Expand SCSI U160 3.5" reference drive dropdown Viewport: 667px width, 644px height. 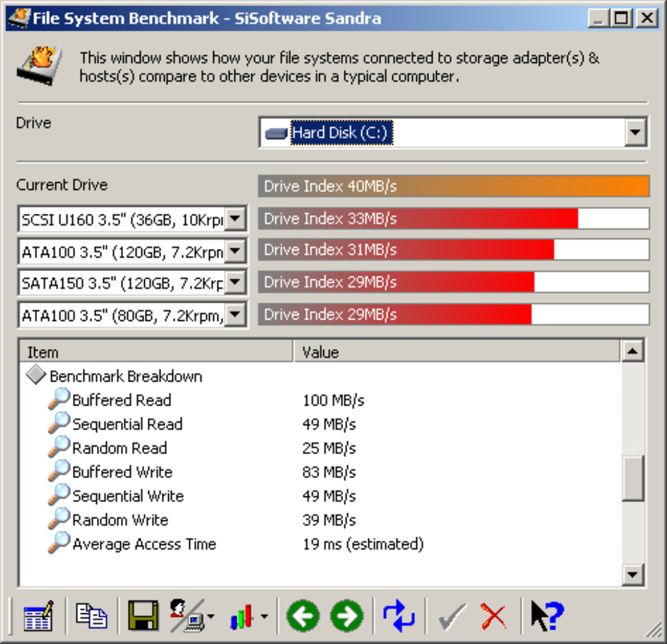click(235, 219)
